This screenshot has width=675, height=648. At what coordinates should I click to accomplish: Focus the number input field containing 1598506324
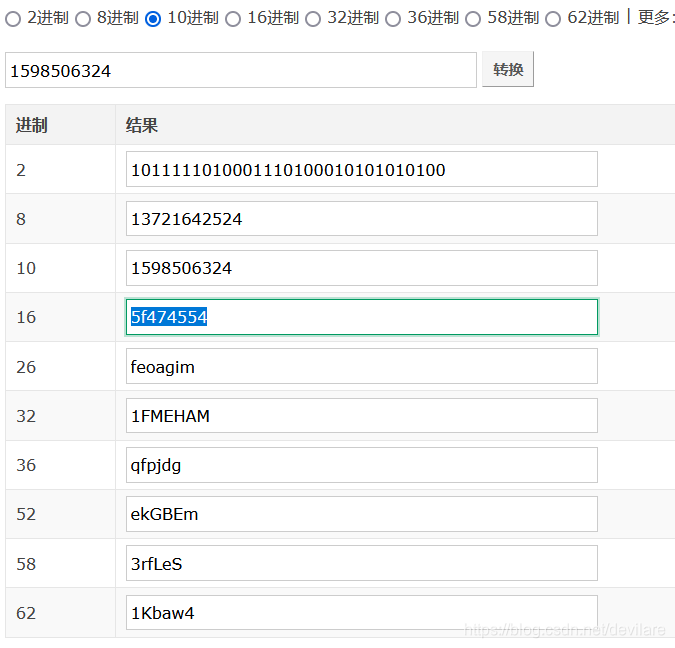241,70
